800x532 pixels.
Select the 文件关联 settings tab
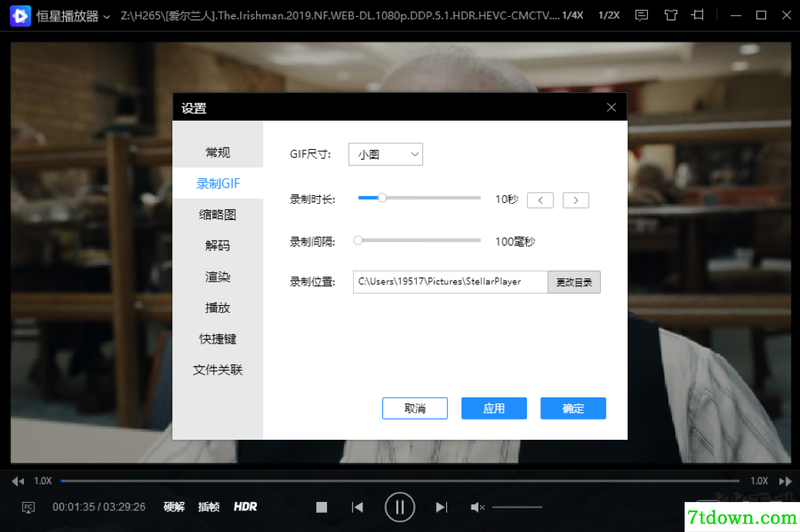click(218, 370)
